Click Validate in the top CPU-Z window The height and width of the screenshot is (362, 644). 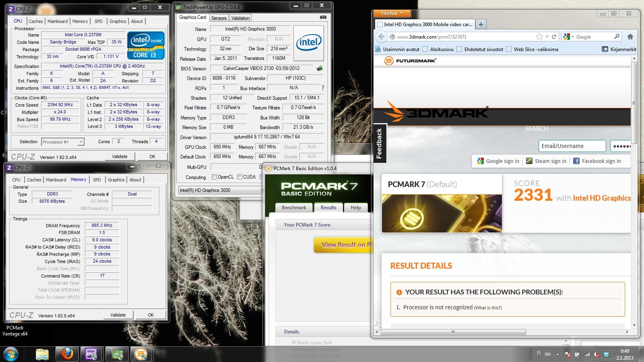(120, 156)
